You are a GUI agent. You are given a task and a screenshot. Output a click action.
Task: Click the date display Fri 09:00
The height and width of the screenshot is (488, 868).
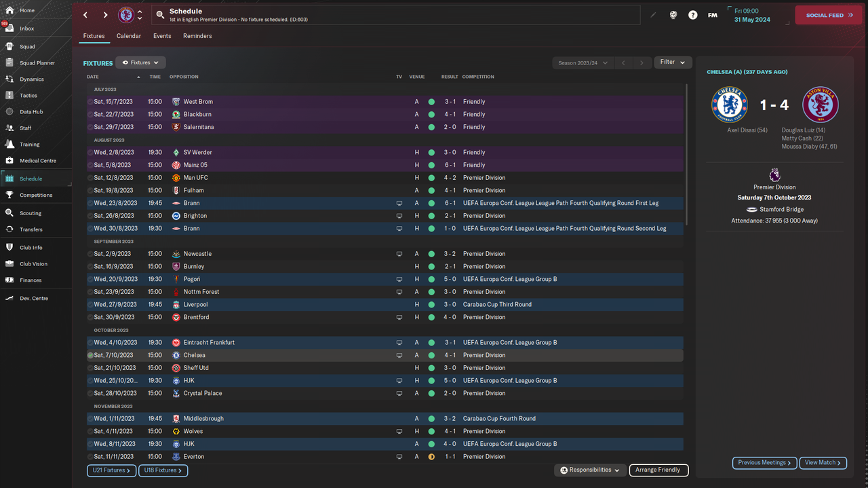746,11
